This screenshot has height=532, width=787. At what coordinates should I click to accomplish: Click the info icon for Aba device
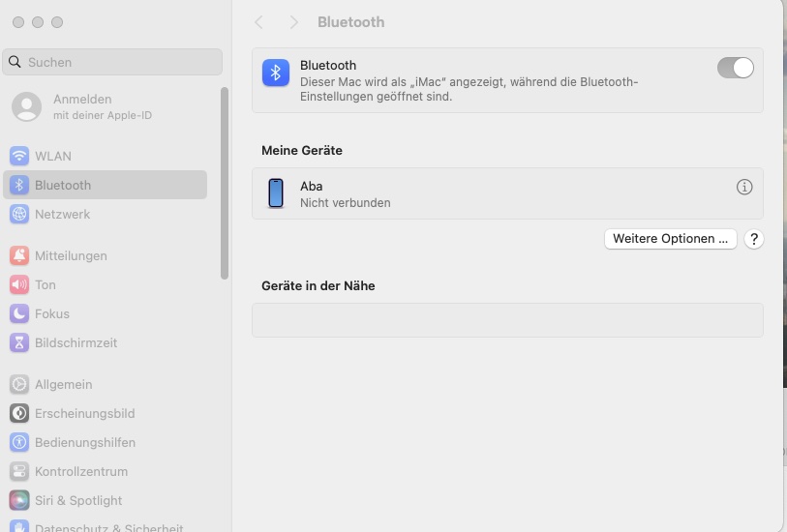pyautogui.click(x=744, y=188)
